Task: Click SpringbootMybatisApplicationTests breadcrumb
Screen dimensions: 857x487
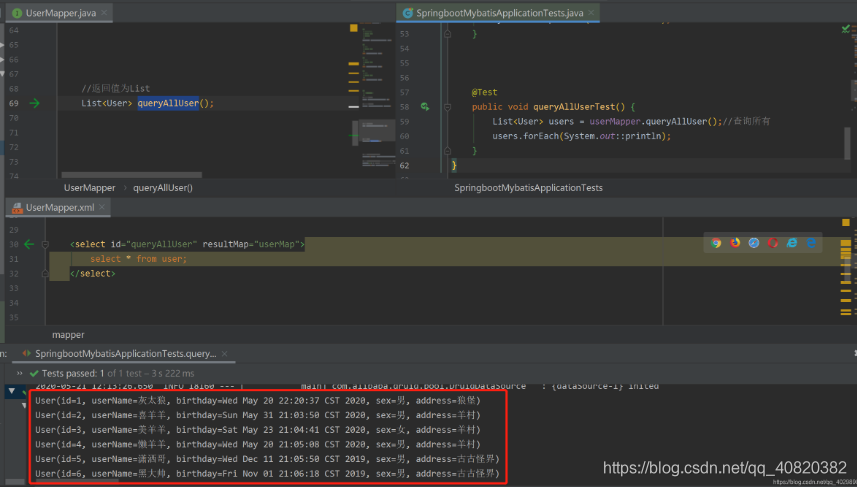Action: pos(529,188)
